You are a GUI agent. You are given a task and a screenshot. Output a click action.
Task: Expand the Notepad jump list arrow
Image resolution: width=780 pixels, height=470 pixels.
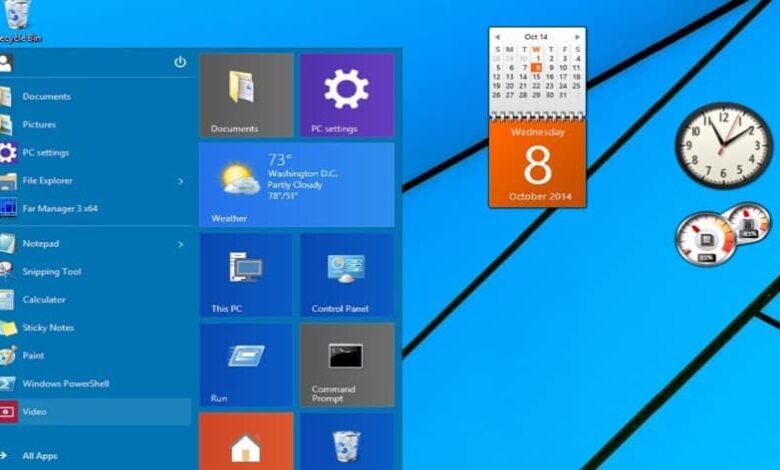pos(181,244)
